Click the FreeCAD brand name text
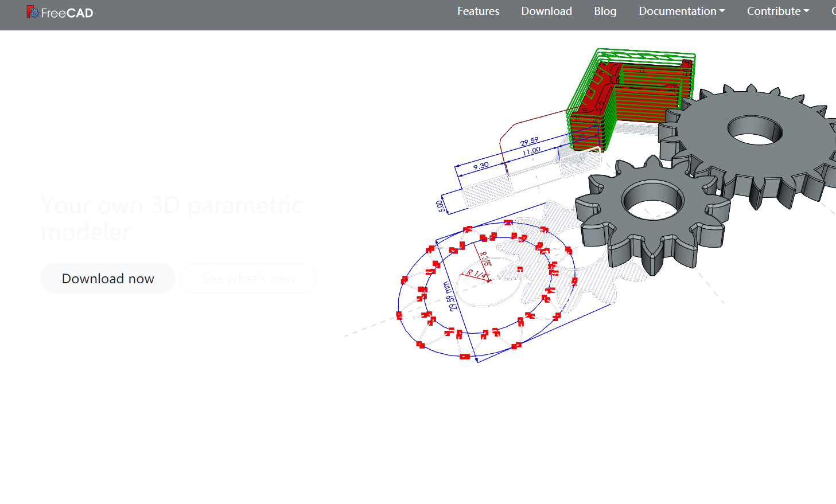The height and width of the screenshot is (504, 836). [x=67, y=13]
